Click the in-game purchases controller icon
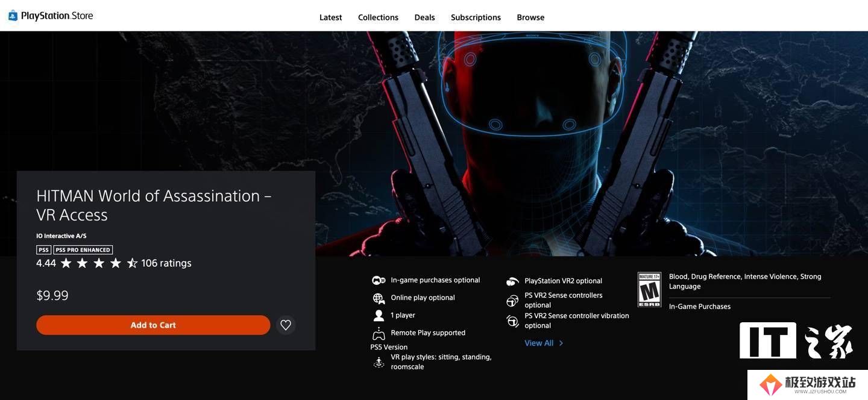 point(379,280)
